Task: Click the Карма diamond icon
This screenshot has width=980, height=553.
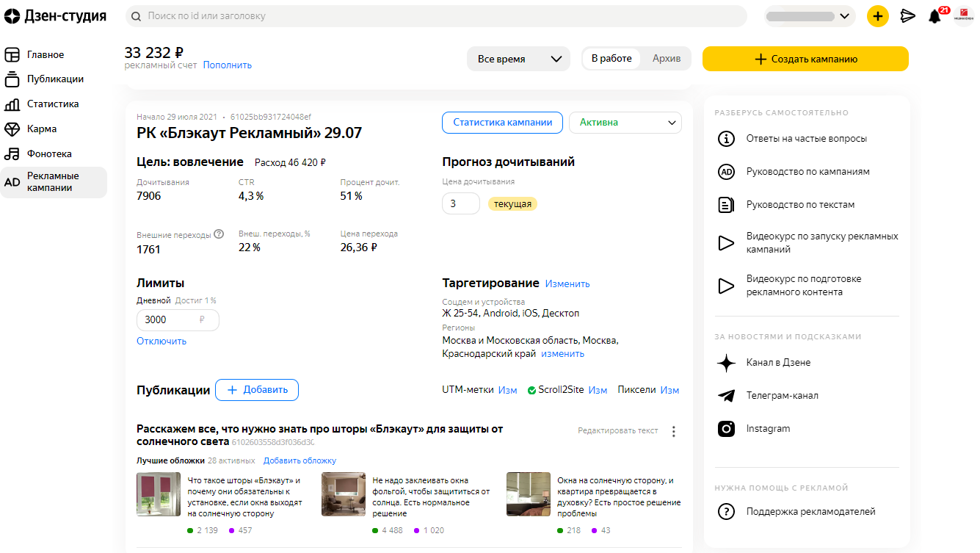Action: (12, 129)
